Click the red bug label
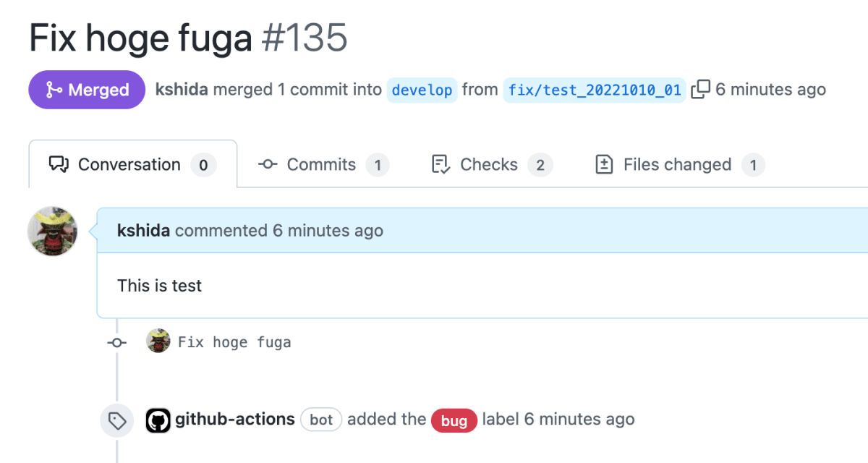This screenshot has height=463, width=868. (454, 420)
